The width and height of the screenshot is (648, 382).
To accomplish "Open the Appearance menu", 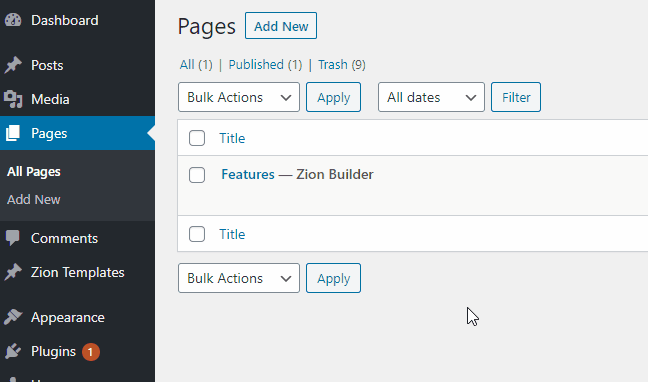I will [67, 317].
